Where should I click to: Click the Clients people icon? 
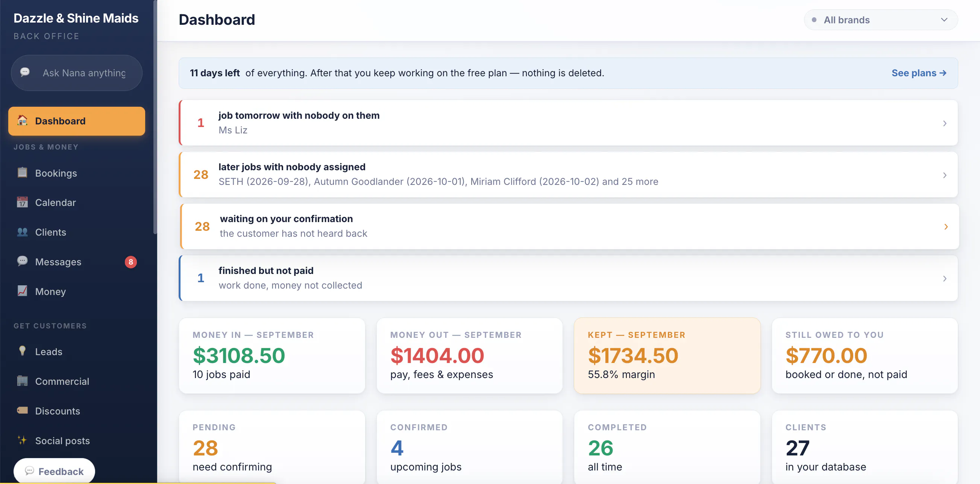pos(23,232)
